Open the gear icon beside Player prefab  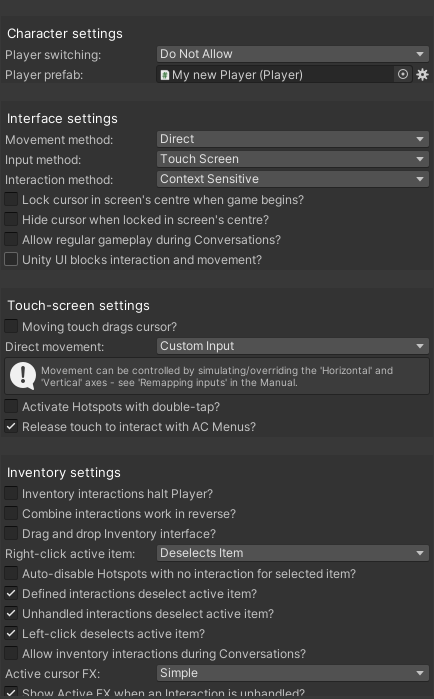pos(422,74)
